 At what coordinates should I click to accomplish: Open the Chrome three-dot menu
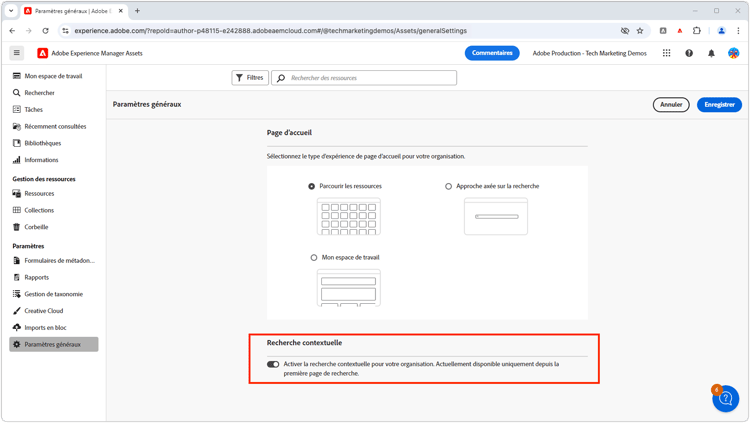738,31
